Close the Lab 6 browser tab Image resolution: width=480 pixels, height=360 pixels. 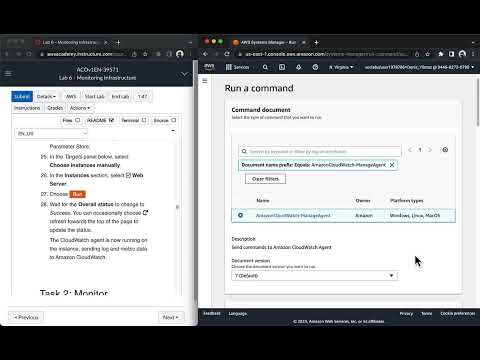coord(106,42)
